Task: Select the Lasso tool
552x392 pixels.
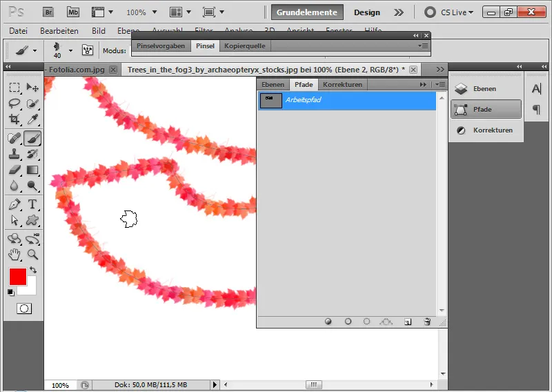Action: coord(14,103)
